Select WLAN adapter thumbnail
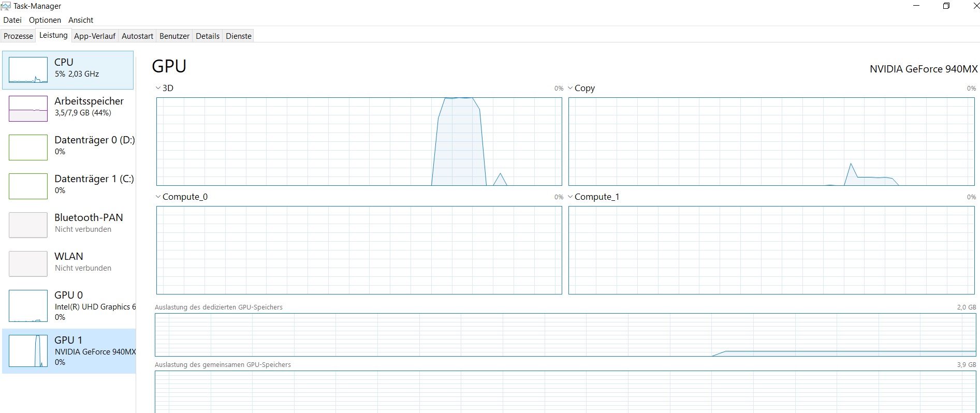The image size is (980, 413). (x=28, y=264)
